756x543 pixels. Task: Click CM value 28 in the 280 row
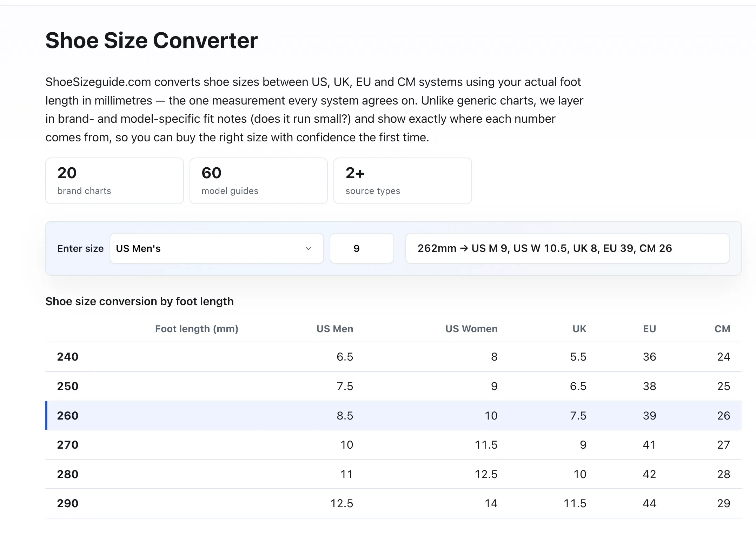724,474
